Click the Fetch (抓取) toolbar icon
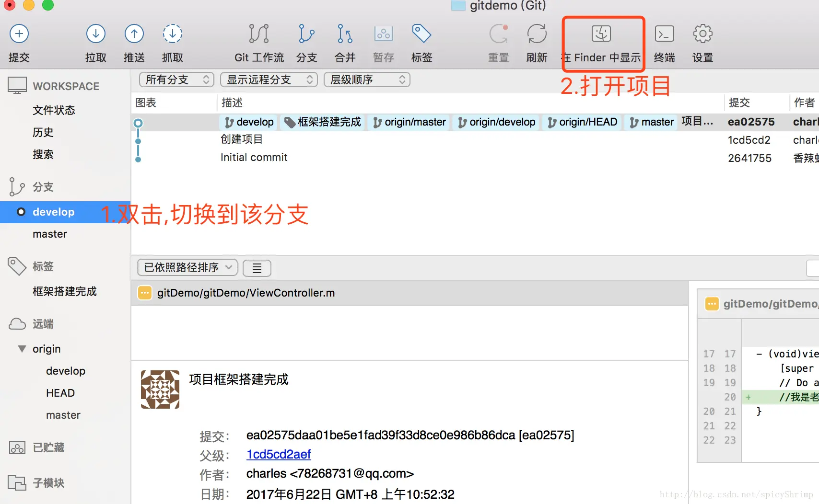This screenshot has width=819, height=504. (x=173, y=34)
